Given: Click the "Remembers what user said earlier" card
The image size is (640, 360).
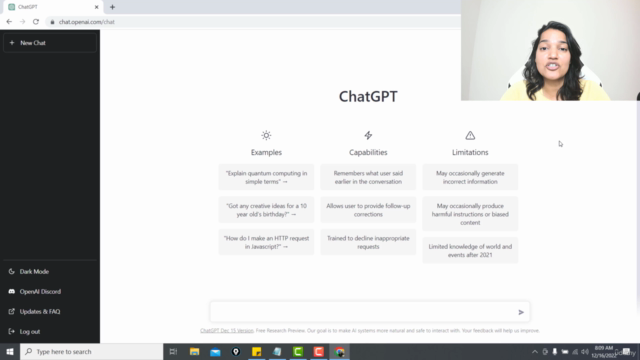Looking at the screenshot, I should click(x=368, y=177).
